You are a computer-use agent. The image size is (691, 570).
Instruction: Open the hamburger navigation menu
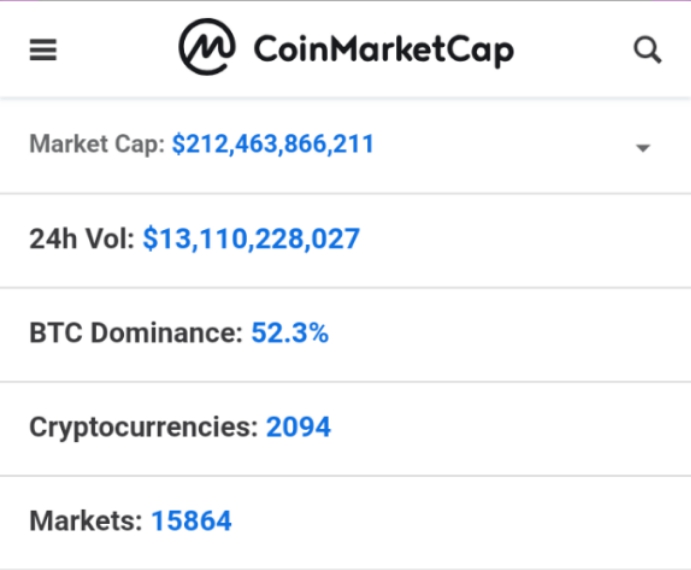point(43,50)
